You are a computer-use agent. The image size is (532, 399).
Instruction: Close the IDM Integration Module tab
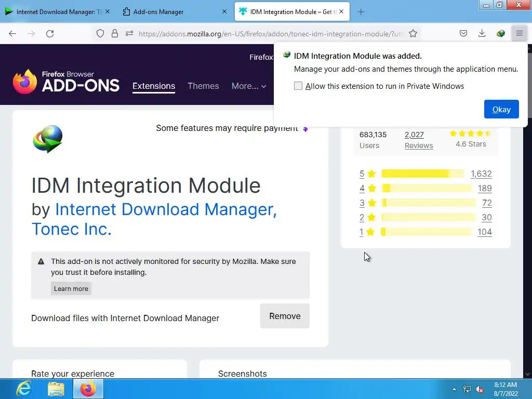tap(341, 11)
